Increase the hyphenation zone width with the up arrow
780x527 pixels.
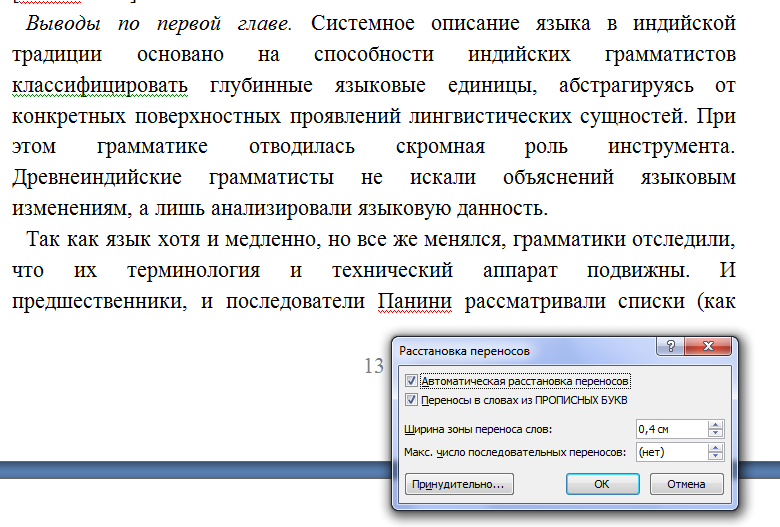tap(715, 424)
